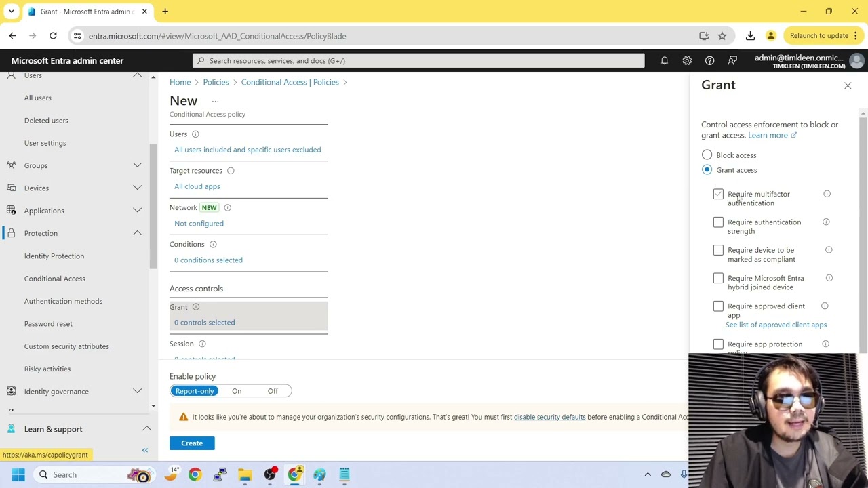This screenshot has height=488, width=868.
Task: Click the info icon beside Session
Action: (x=202, y=344)
